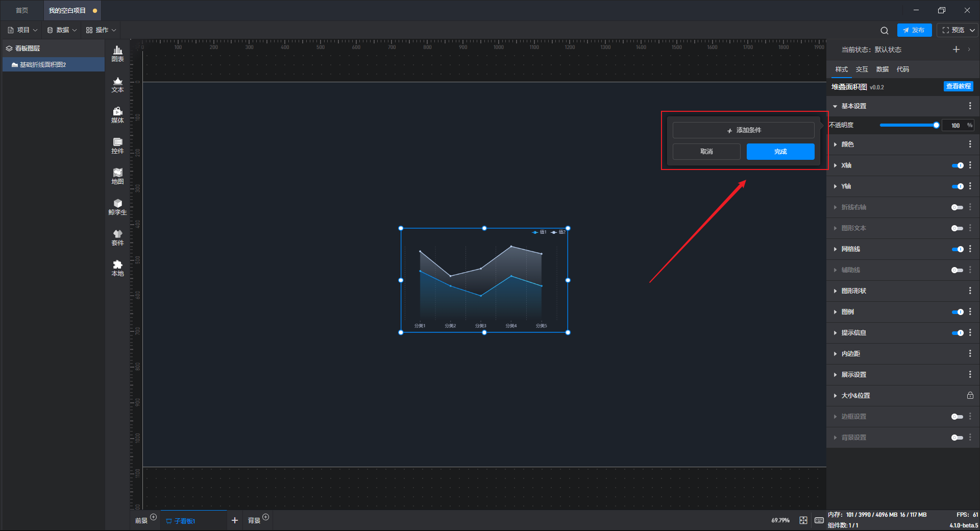Add a background with 背景 plus icon
The width and height of the screenshot is (980, 531).
point(265,517)
